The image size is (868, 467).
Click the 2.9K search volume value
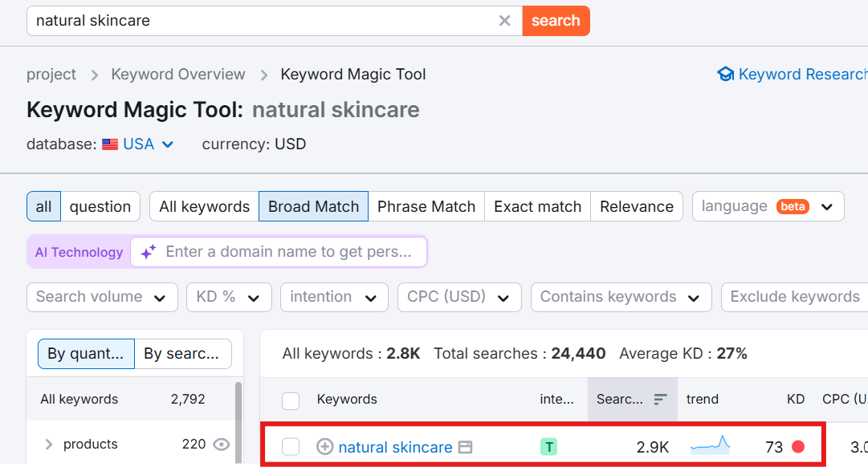(653, 447)
